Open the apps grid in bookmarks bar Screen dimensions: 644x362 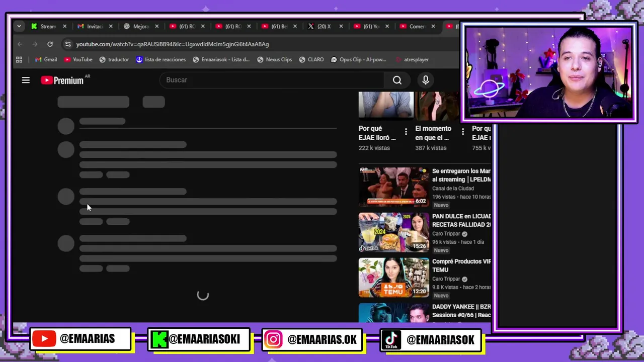coord(19,59)
